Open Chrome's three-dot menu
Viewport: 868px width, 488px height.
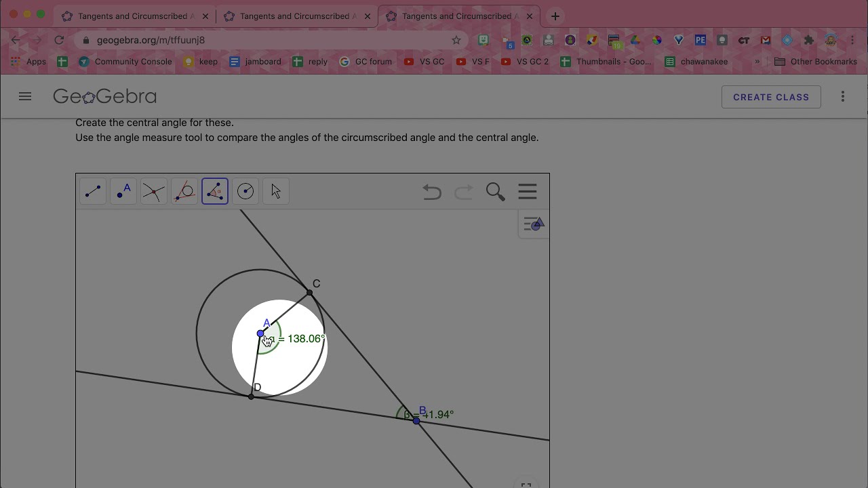click(x=852, y=41)
